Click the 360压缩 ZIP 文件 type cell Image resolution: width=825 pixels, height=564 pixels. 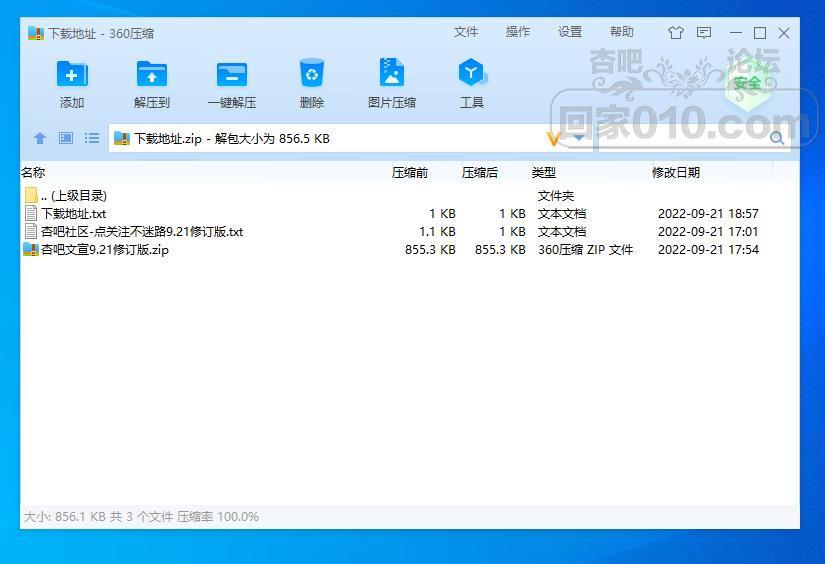(x=585, y=249)
